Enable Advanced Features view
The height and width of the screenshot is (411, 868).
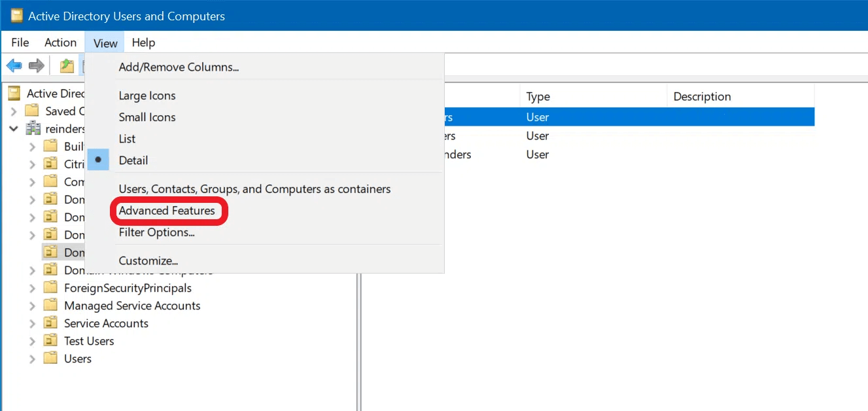point(167,211)
